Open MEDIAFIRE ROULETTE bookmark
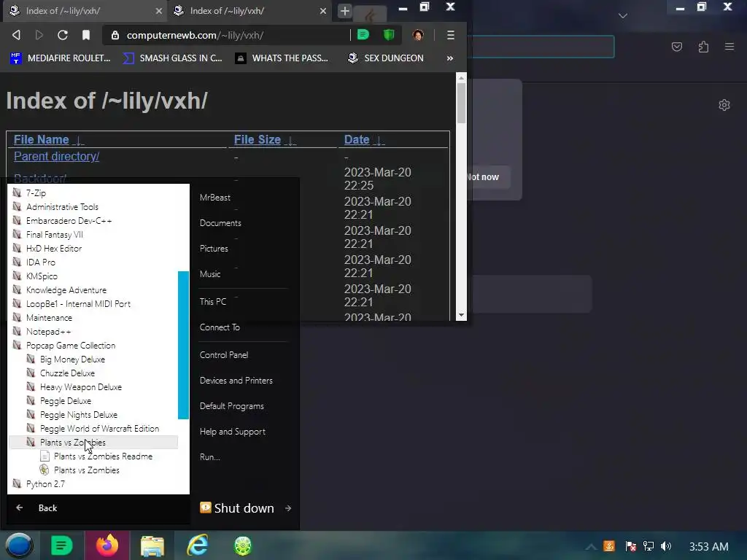The image size is (747, 560). point(60,58)
